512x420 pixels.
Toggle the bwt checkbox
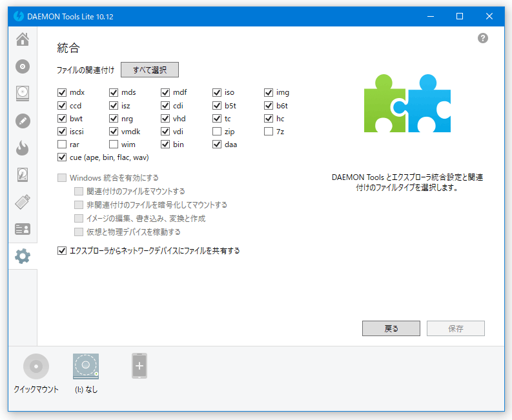(x=62, y=119)
